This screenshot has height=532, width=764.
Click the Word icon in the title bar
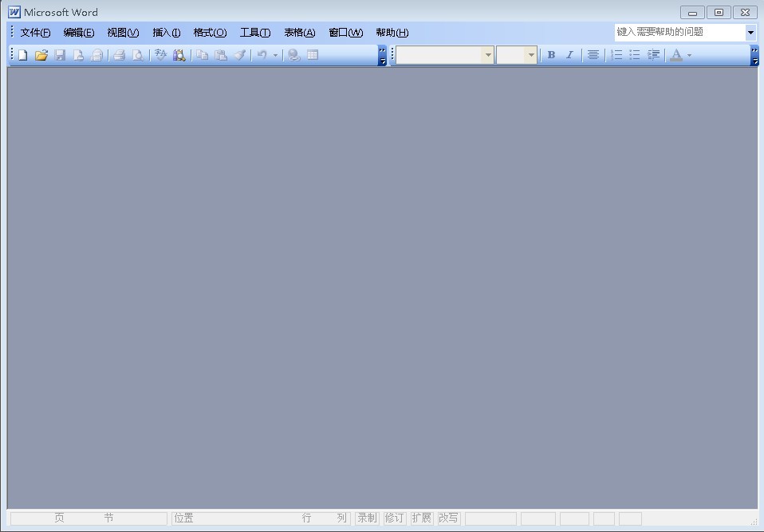(x=14, y=12)
